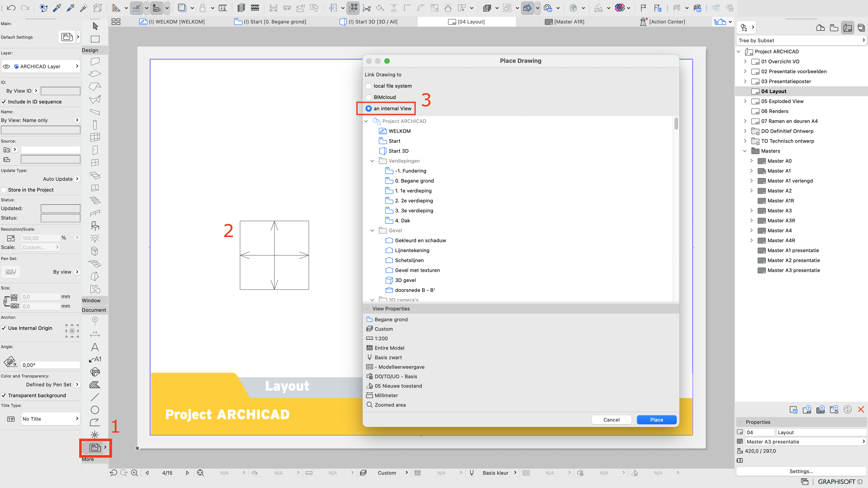
Task: Click the dialog view list scrollbar
Action: [676, 124]
